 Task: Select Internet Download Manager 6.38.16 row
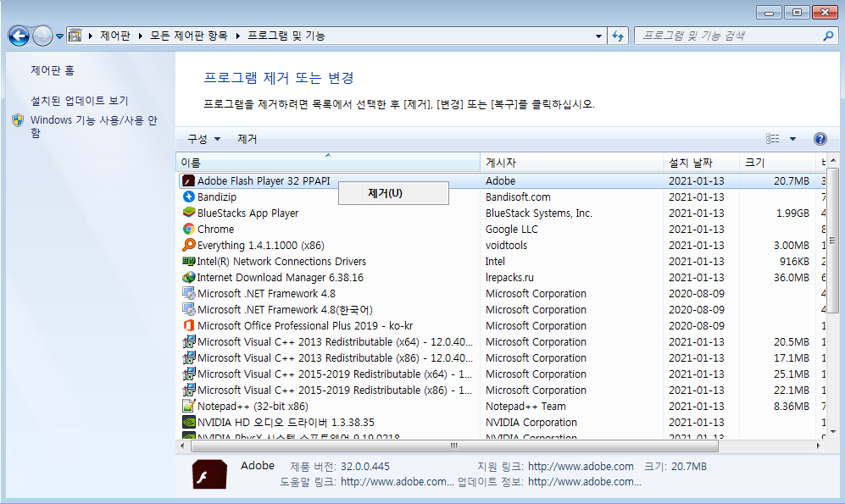coord(501,277)
